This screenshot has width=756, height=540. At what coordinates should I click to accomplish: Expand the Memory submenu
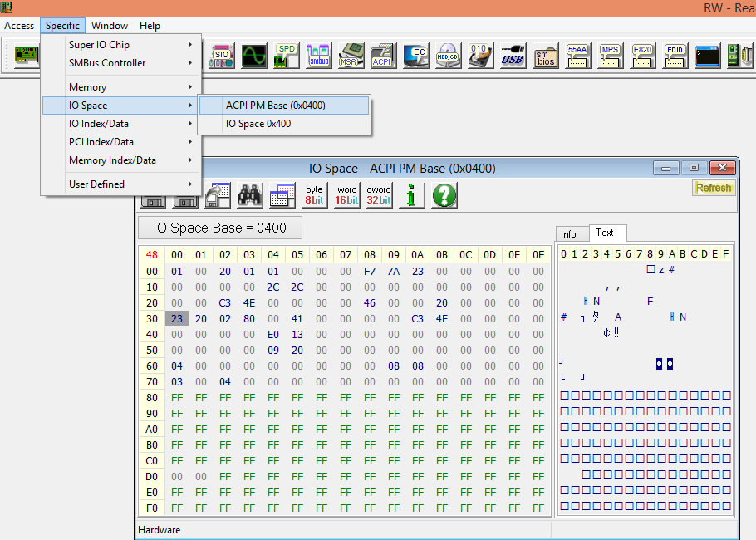(x=120, y=87)
